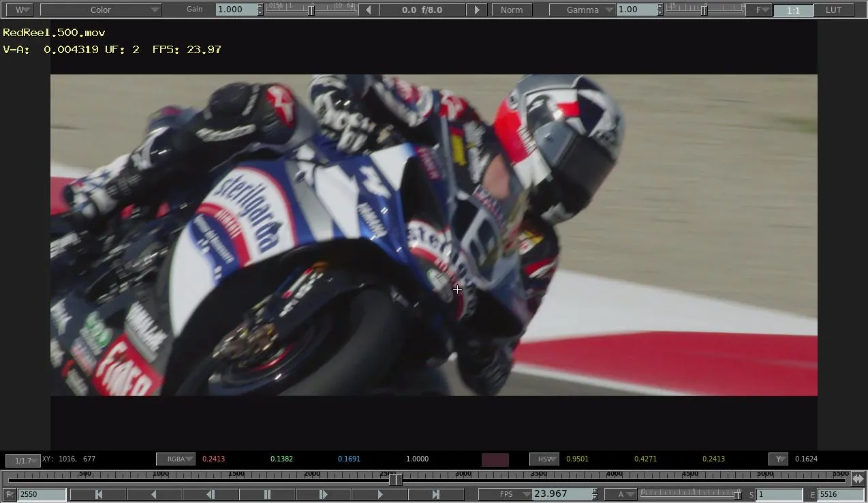This screenshot has width=868, height=503.
Task: Step back one frame
Action: pyautogui.click(x=211, y=494)
